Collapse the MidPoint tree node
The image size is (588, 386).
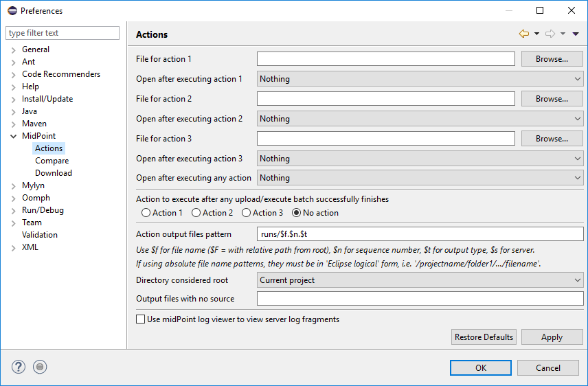coord(14,136)
